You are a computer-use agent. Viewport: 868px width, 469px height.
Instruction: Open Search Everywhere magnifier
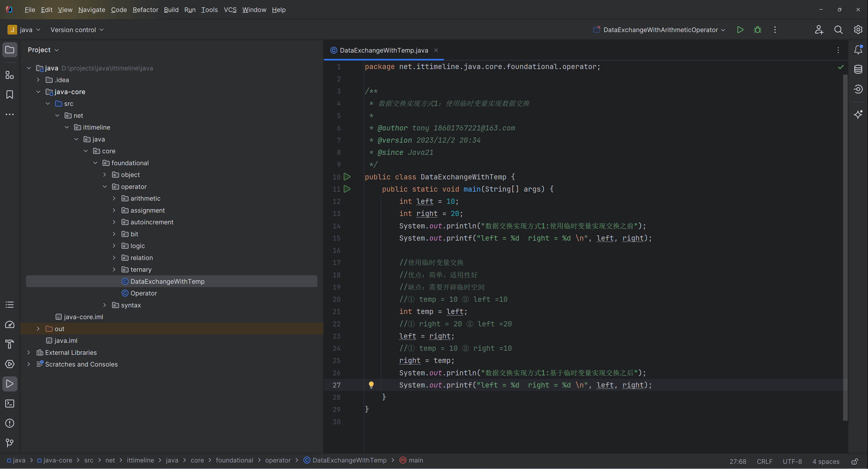click(x=838, y=30)
